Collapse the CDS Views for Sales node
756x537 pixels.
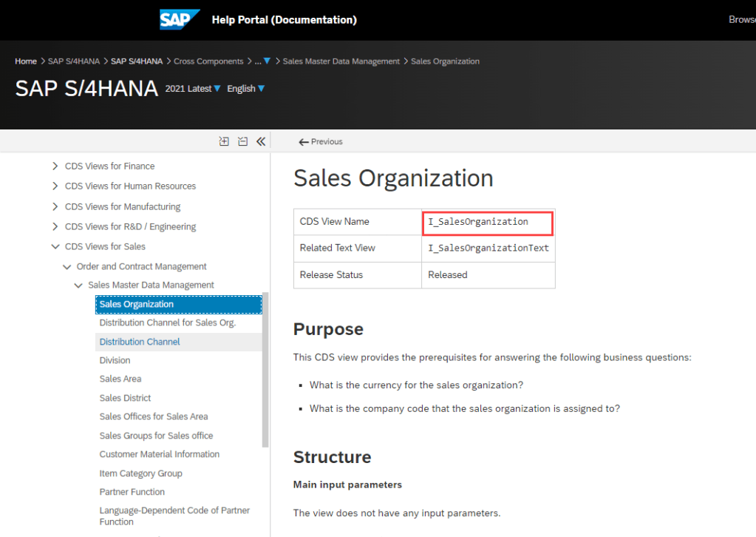[x=55, y=246]
